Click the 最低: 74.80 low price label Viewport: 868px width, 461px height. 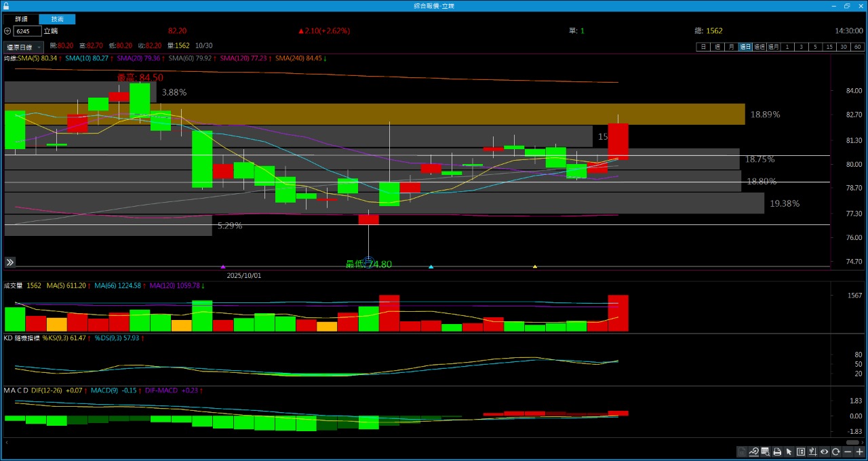coord(369,264)
